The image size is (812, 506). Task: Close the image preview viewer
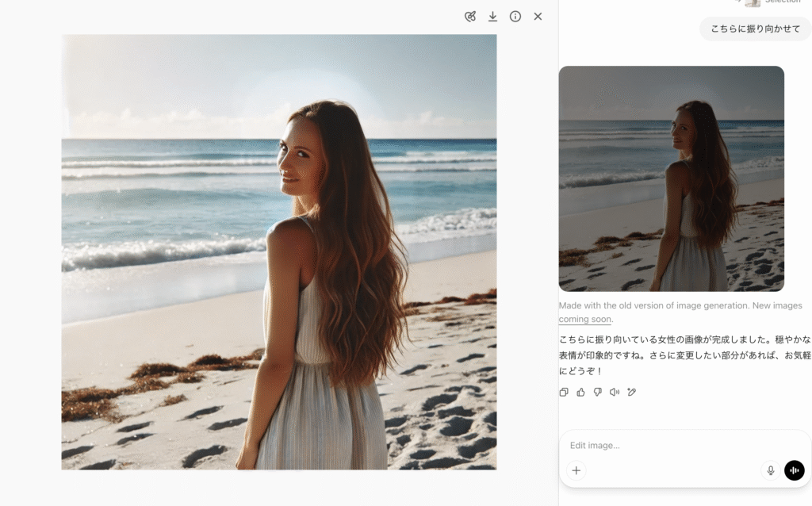[538, 17]
